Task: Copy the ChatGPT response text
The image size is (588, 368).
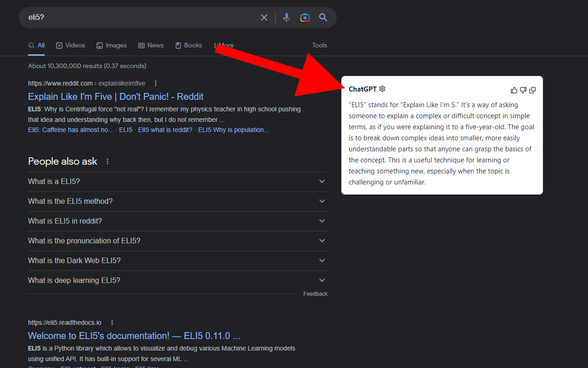Action: (532, 90)
